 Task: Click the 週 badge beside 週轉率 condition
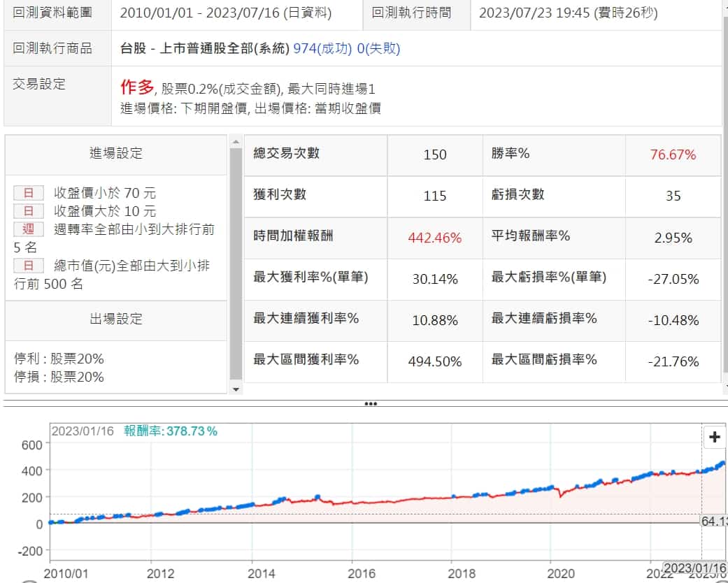29,229
